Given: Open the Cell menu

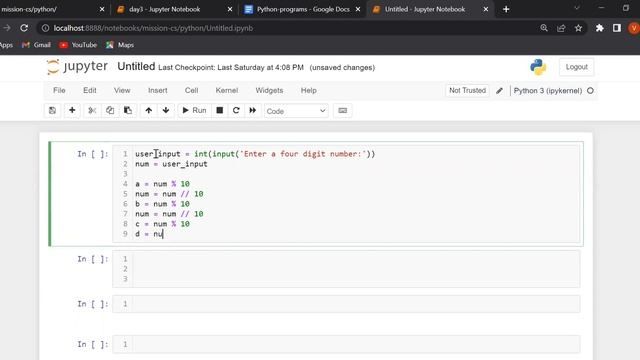Looking at the screenshot, I should point(191,90).
